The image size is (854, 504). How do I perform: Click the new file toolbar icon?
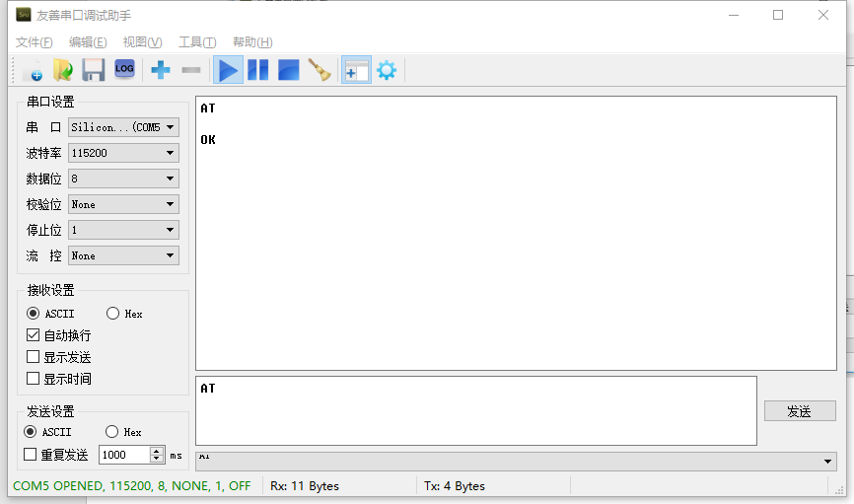coord(32,70)
